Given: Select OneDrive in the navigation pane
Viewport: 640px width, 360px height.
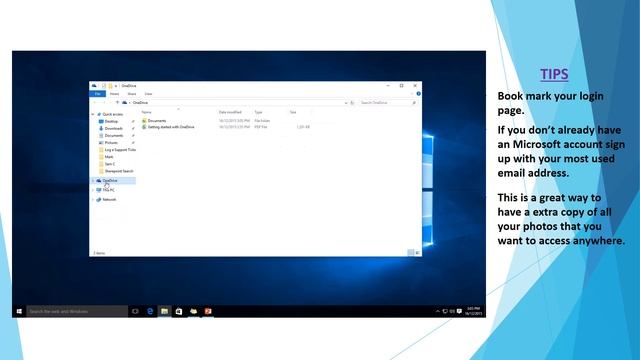Looking at the screenshot, I should click(110, 180).
